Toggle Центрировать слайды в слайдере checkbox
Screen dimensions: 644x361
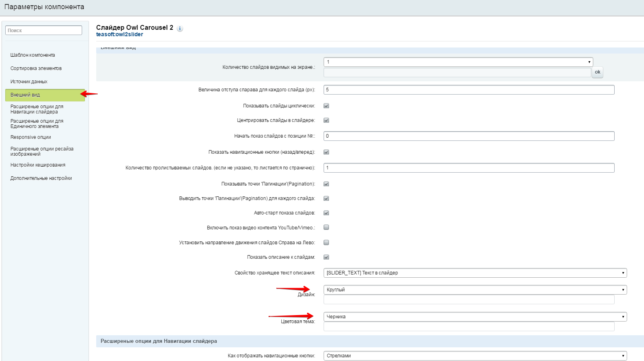(326, 120)
